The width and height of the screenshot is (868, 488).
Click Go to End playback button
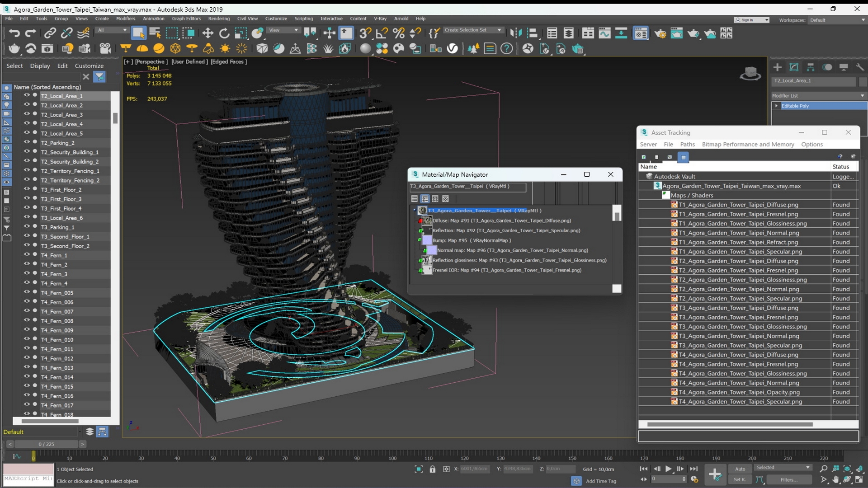tap(693, 469)
